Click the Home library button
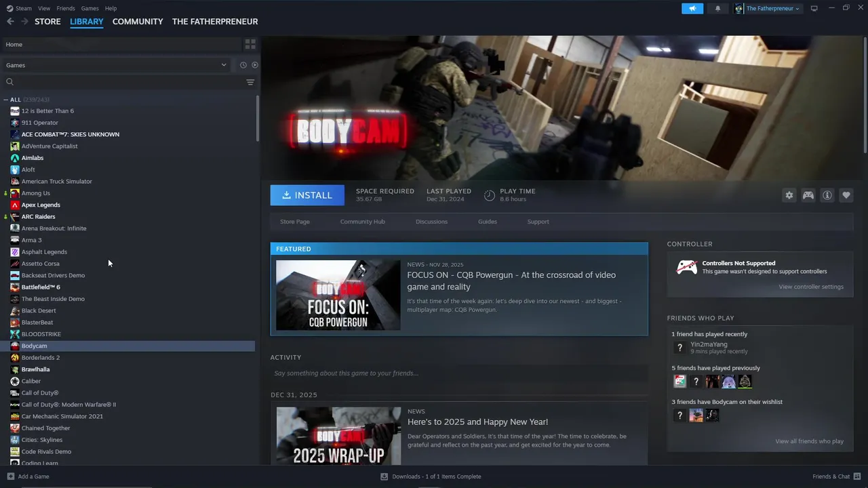 (x=121, y=44)
